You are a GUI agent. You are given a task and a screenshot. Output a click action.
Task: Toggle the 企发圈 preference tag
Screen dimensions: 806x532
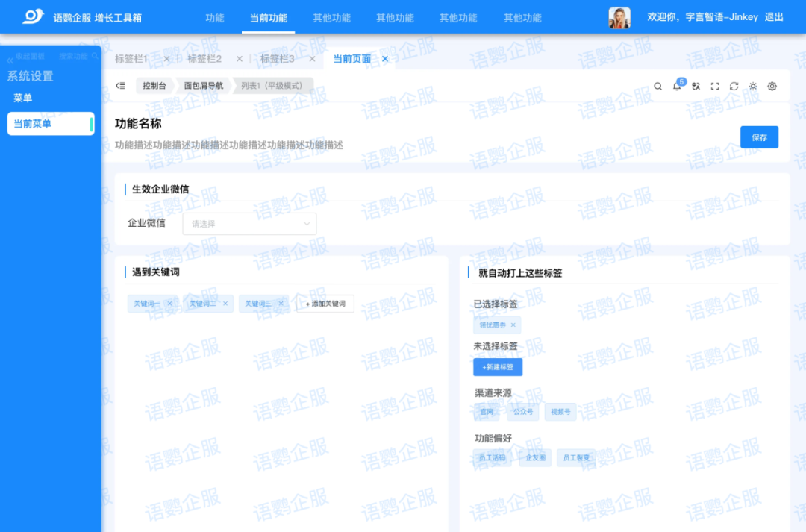click(535, 458)
